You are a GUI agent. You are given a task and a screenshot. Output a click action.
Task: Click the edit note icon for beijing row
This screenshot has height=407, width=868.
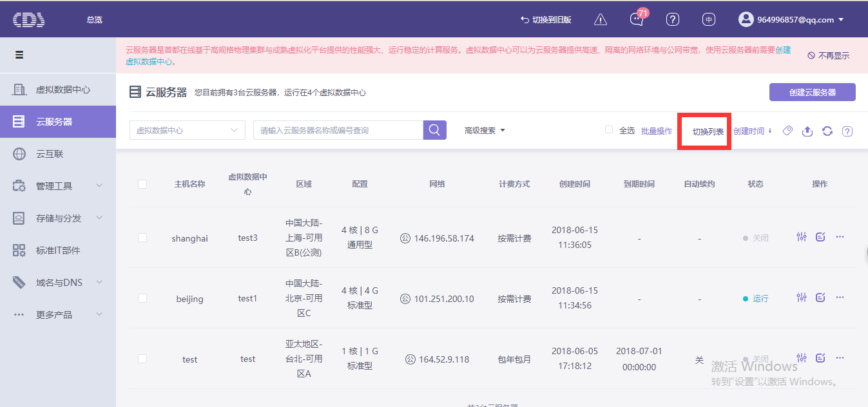tap(820, 298)
